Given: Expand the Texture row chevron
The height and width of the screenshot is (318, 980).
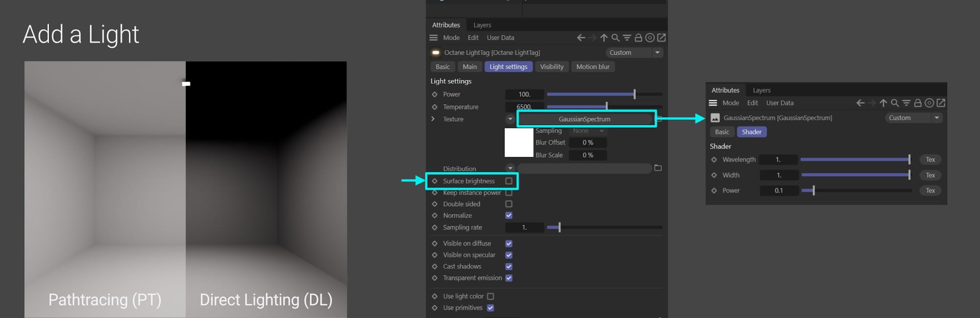Looking at the screenshot, I should pos(433,119).
